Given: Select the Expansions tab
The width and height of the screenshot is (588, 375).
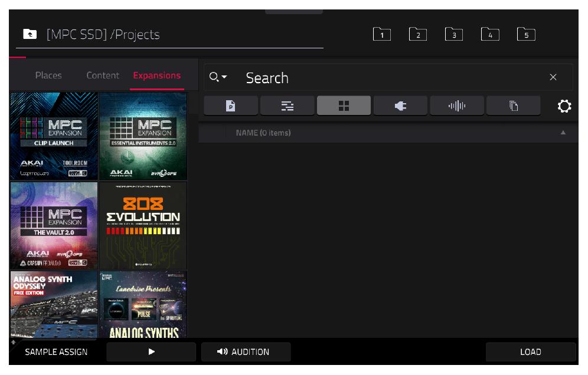Looking at the screenshot, I should click(157, 75).
